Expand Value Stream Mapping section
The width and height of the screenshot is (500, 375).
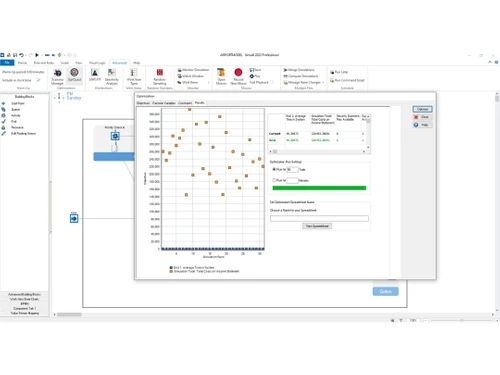(24, 313)
